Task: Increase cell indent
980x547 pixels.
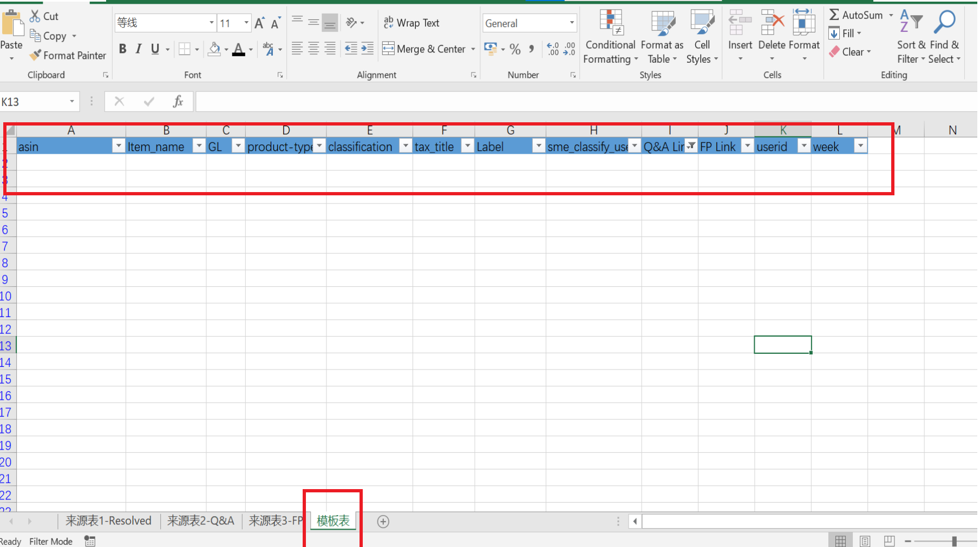Action: pos(368,49)
